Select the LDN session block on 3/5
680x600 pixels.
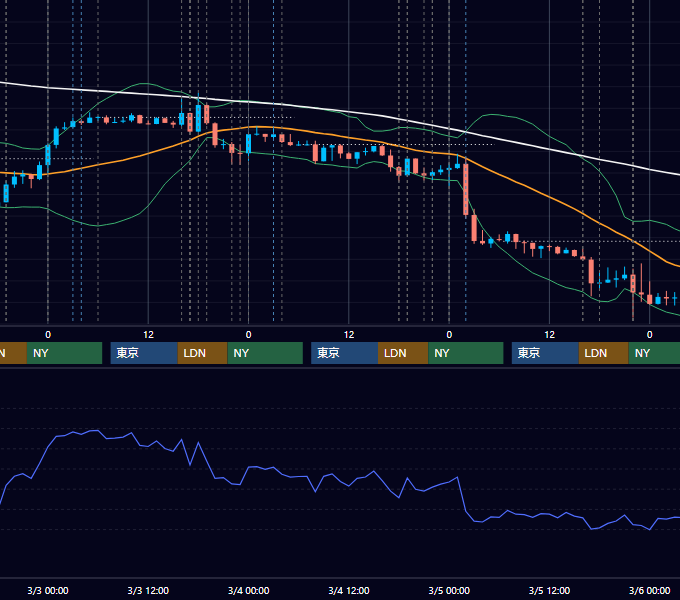(x=604, y=353)
